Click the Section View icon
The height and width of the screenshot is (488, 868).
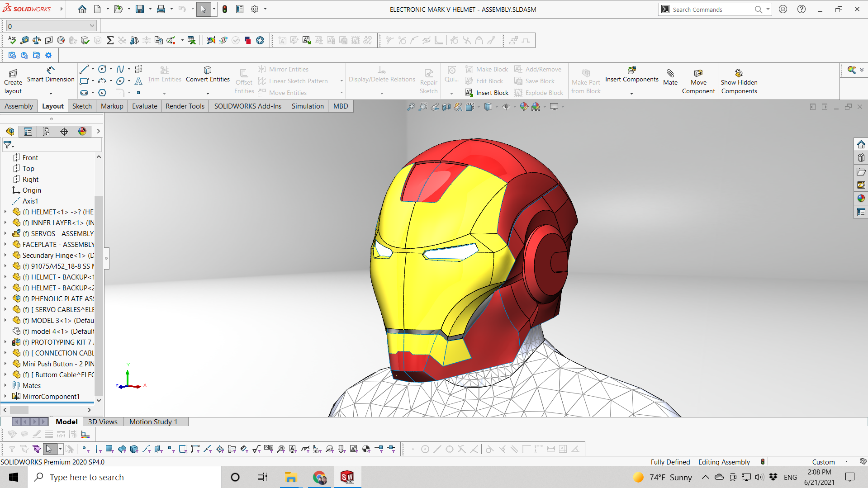[446, 107]
